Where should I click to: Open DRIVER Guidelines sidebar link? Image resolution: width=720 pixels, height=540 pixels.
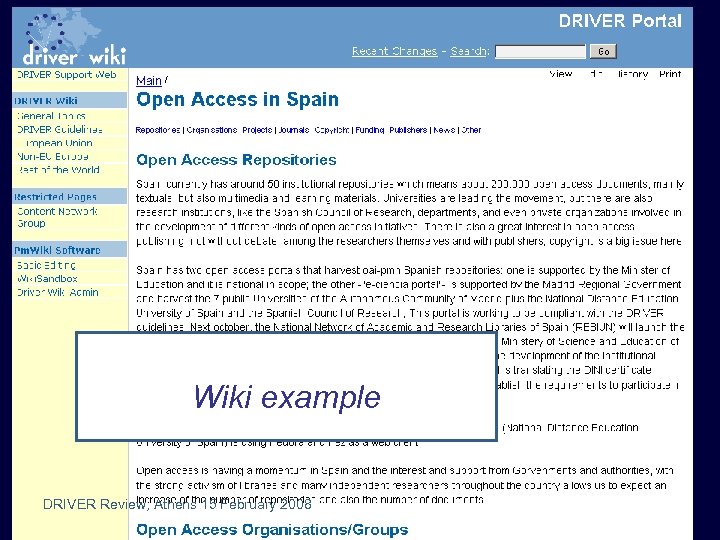[60, 129]
